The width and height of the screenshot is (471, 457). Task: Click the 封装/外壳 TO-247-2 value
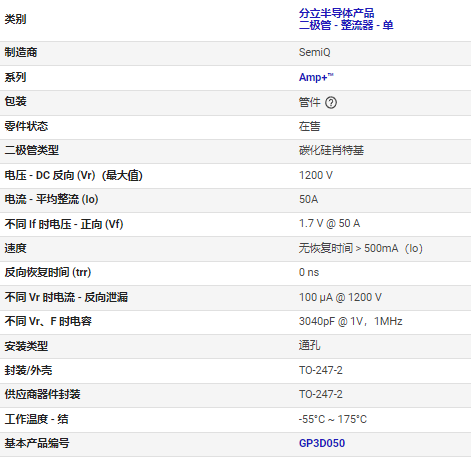click(320, 370)
